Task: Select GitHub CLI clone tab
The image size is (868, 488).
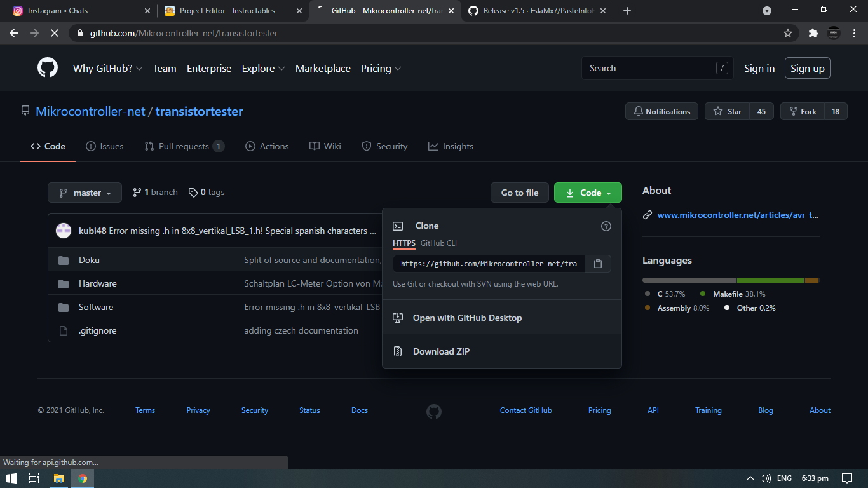Action: [x=438, y=243]
